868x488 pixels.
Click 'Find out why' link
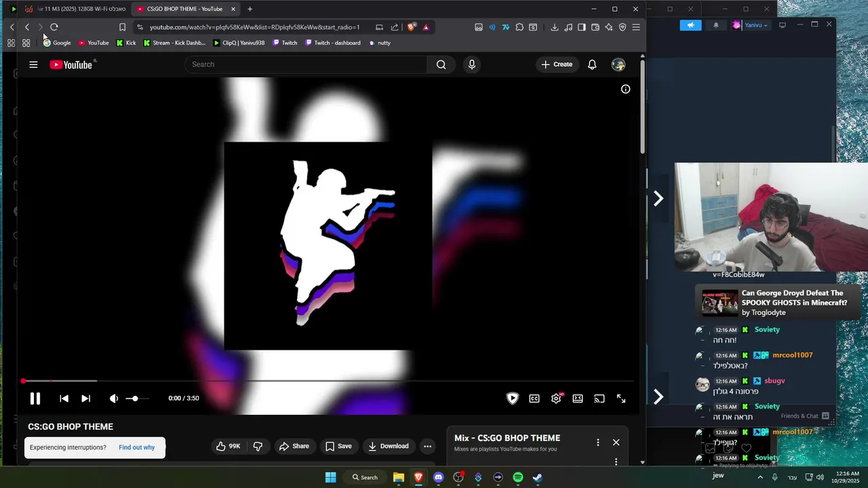pyautogui.click(x=136, y=447)
